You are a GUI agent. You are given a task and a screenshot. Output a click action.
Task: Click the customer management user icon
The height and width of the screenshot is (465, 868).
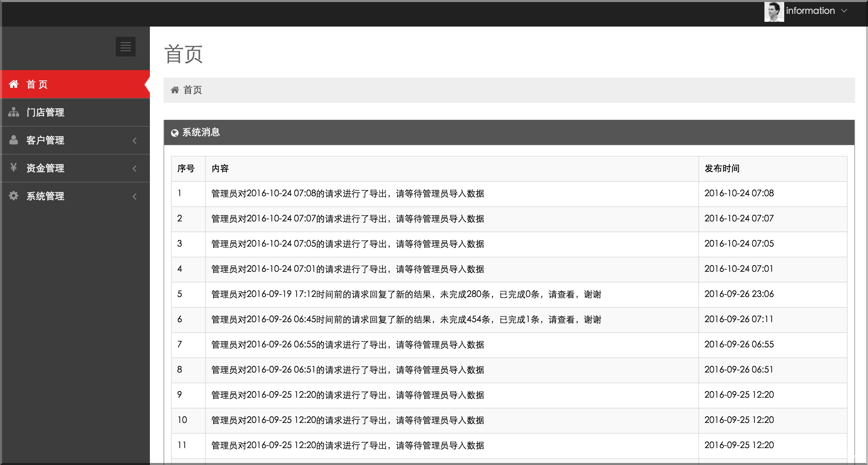pyautogui.click(x=14, y=140)
